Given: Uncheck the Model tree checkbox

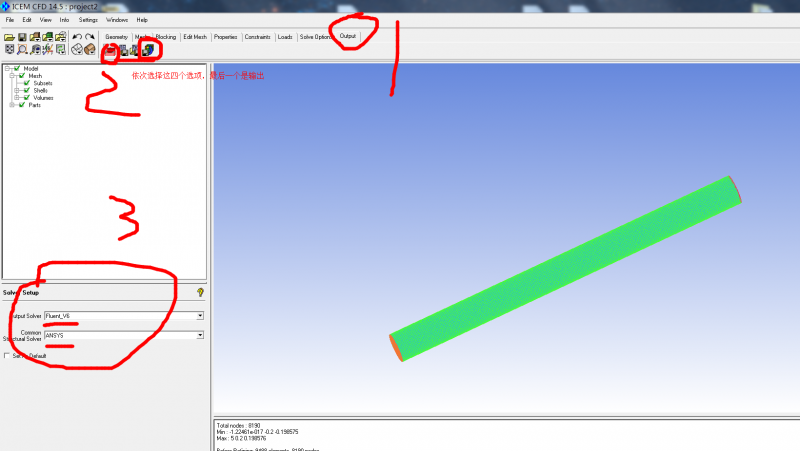Looking at the screenshot, I should point(17,68).
